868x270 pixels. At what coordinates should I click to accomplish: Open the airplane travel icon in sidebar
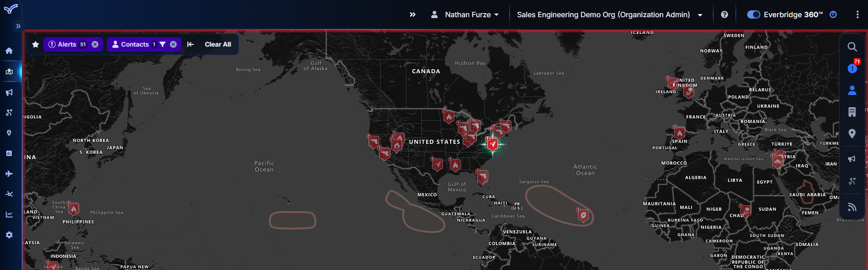(9, 174)
